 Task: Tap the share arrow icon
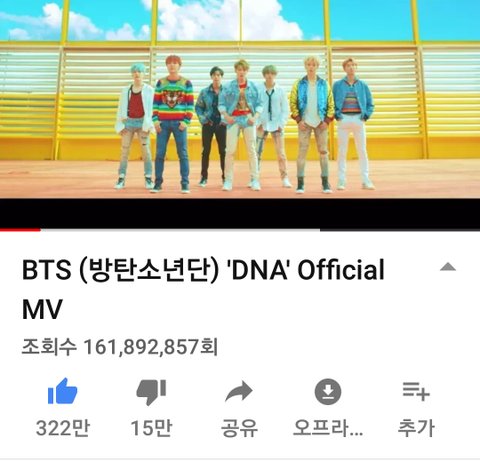coord(239,391)
